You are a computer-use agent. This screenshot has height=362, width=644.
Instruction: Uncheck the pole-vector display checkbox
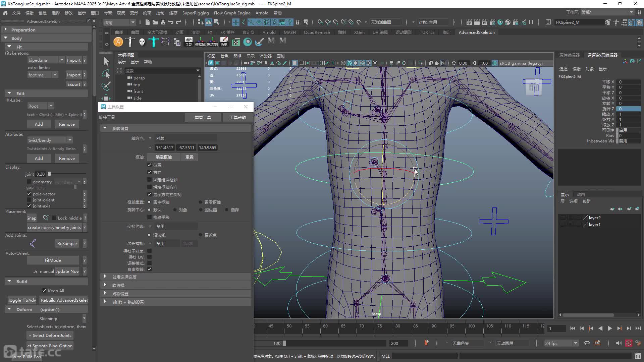(29, 194)
